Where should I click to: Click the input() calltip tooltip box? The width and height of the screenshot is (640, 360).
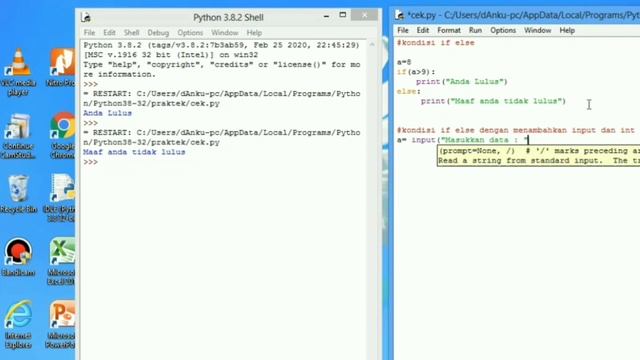tap(539, 156)
